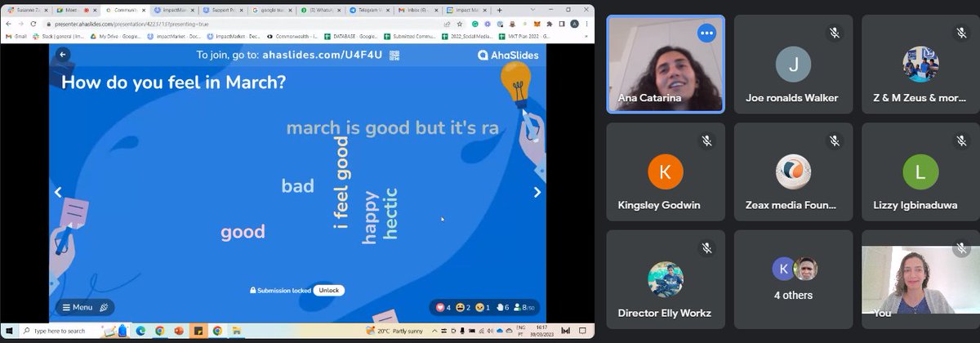Go to the next slide arrow
This screenshot has width=980, height=343.
pos(537,193)
